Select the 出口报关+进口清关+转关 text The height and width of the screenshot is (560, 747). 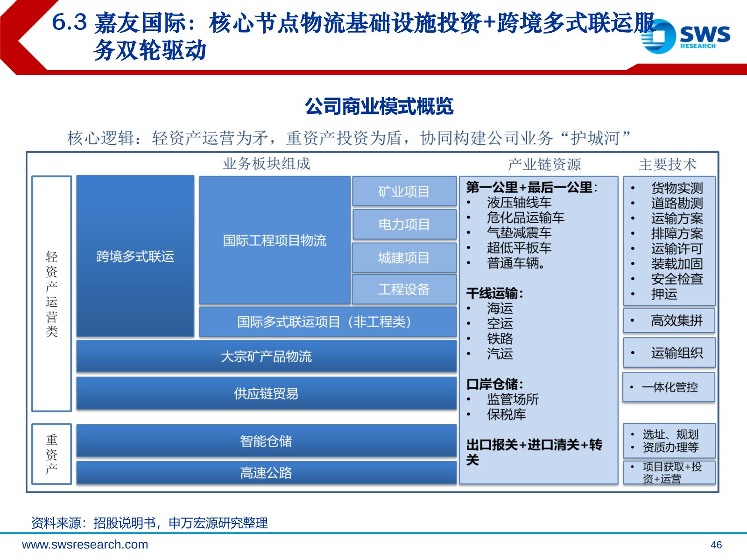(x=534, y=452)
